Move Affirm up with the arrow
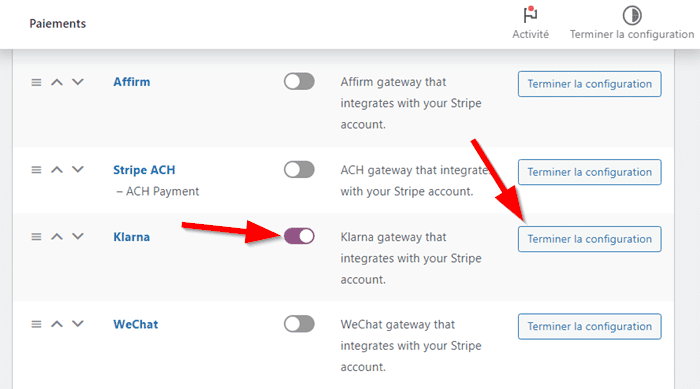Viewport: 700px width, 389px height. [57, 82]
